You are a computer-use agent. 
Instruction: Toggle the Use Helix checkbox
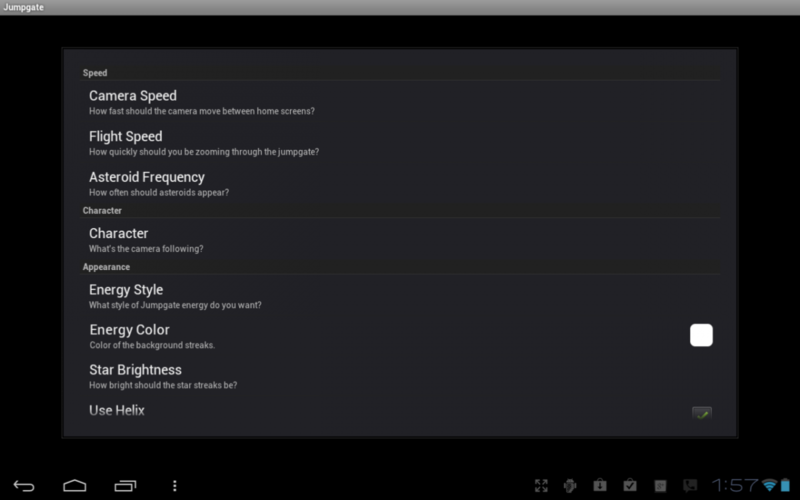(x=702, y=414)
